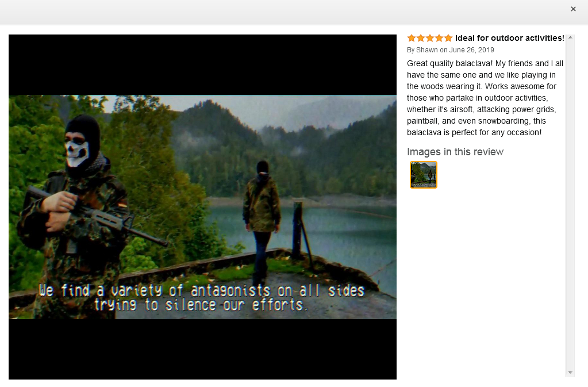This screenshot has width=588, height=387.
Task: Click the black bar above the photo
Action: pos(202,64)
